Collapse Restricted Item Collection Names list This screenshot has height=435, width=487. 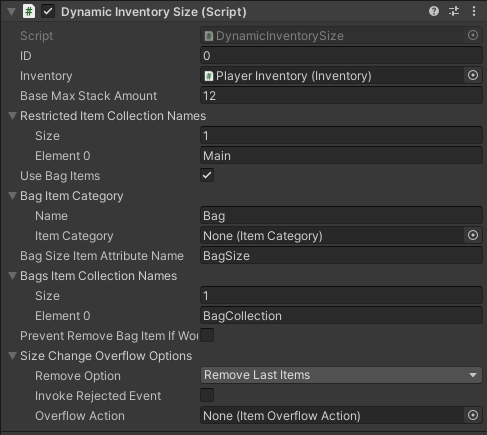pyautogui.click(x=13, y=116)
